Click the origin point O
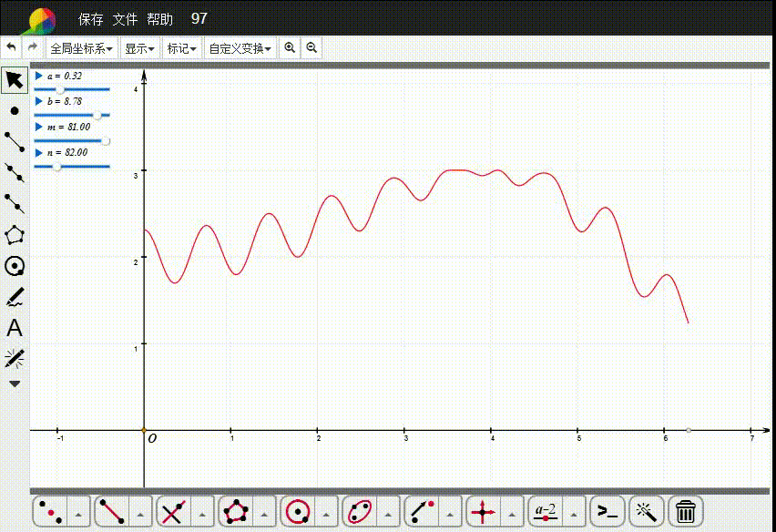The height and width of the screenshot is (532, 776). click(x=144, y=430)
